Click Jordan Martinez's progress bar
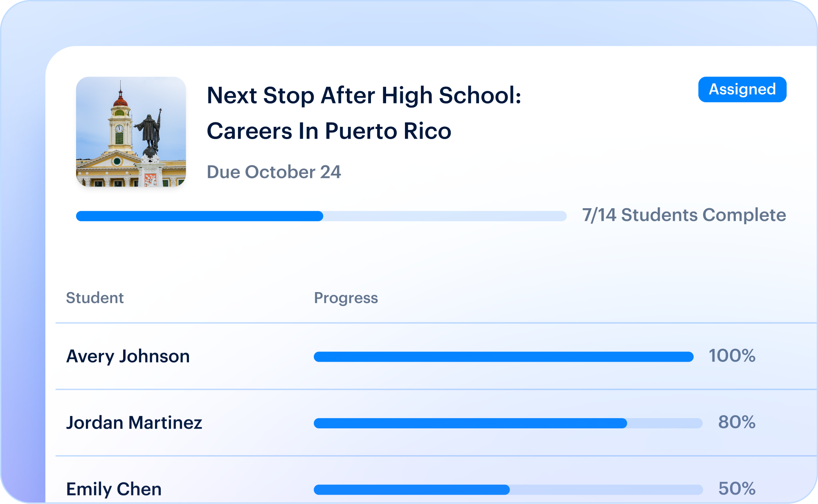This screenshot has height=504, width=818. [508, 423]
